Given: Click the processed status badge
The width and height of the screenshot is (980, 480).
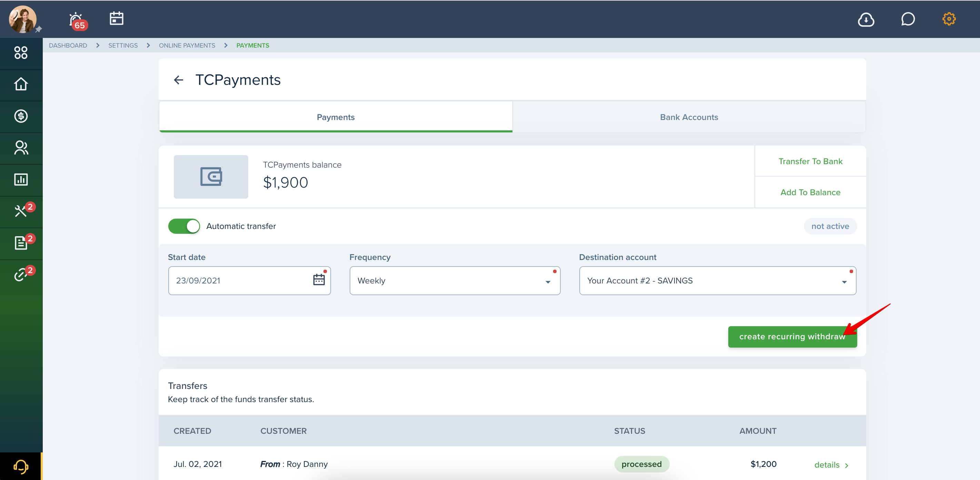Looking at the screenshot, I should pyautogui.click(x=641, y=464).
